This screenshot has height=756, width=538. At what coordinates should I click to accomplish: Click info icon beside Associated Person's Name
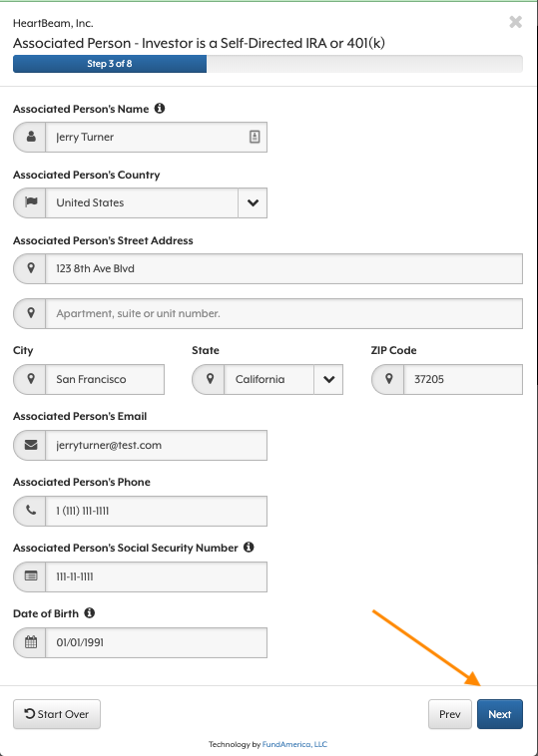tap(160, 109)
